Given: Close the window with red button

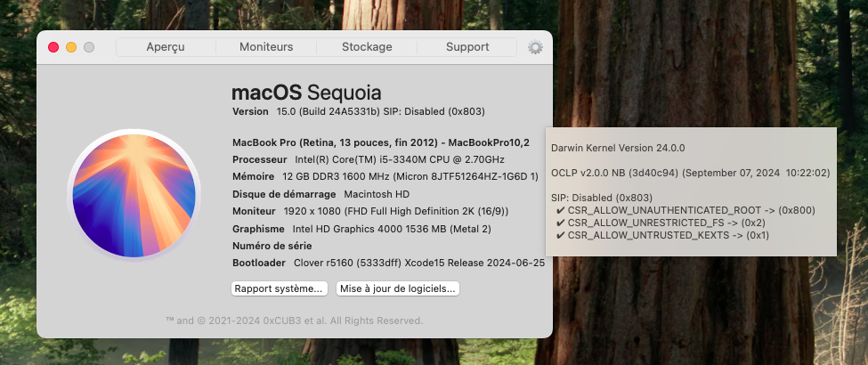Looking at the screenshot, I should [x=53, y=47].
